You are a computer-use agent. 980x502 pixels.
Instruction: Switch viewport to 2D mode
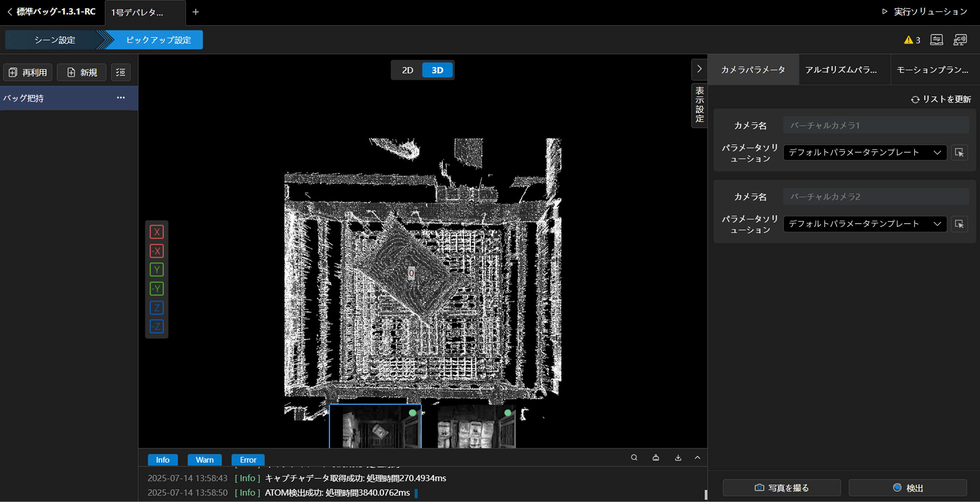pyautogui.click(x=407, y=70)
